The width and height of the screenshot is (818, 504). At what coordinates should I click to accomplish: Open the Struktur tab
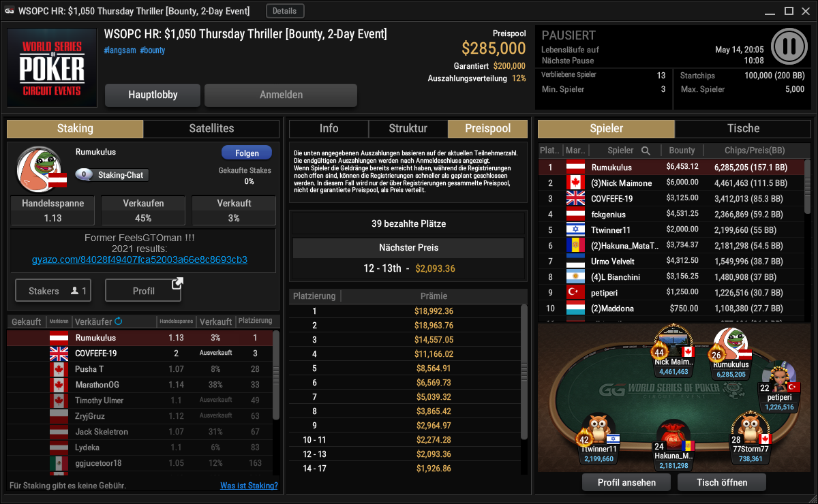[408, 128]
